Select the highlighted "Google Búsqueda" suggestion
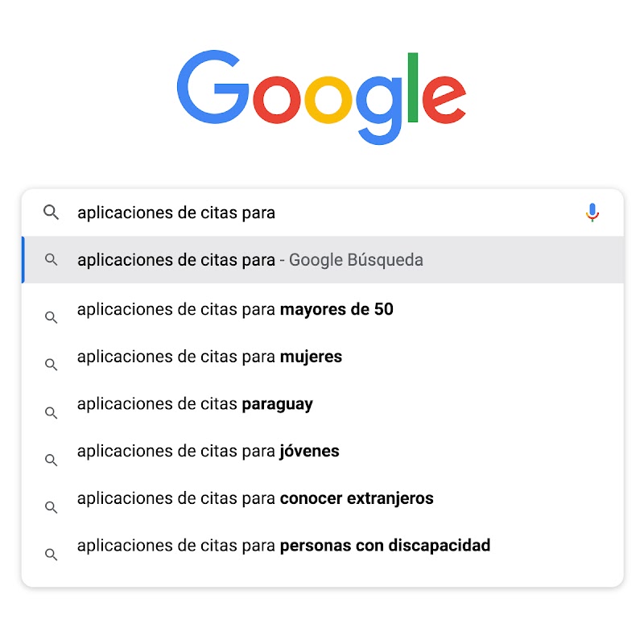Image resolution: width=644 pixels, height=644 pixels. pos(251,260)
